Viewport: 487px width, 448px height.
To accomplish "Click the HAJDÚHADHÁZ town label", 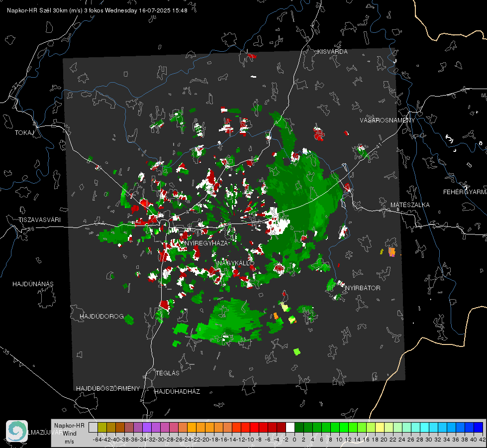I will pyautogui.click(x=177, y=392).
